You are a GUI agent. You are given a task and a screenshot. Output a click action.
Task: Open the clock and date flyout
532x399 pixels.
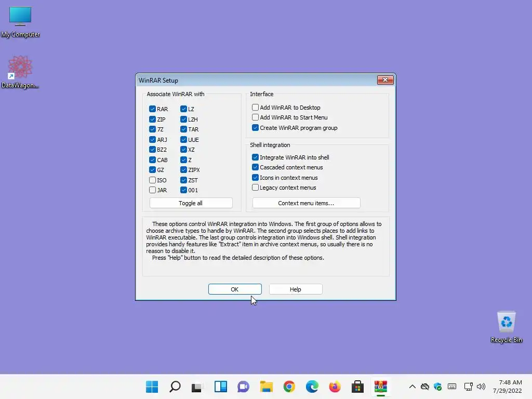pos(507,387)
